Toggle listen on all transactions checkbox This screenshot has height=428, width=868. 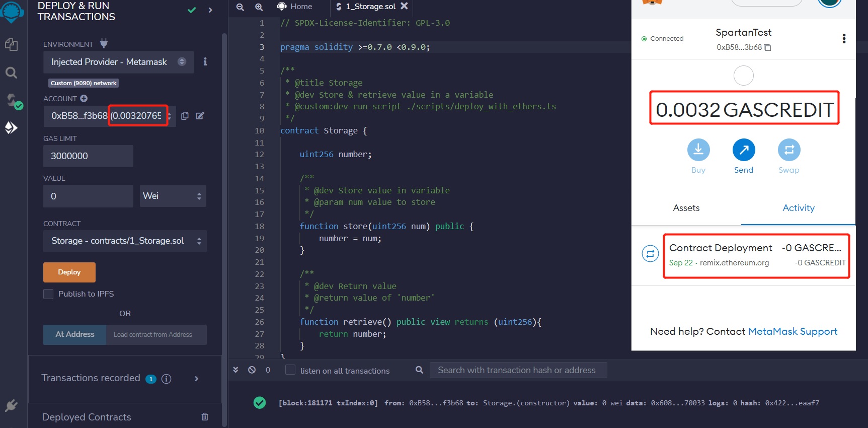click(x=290, y=370)
